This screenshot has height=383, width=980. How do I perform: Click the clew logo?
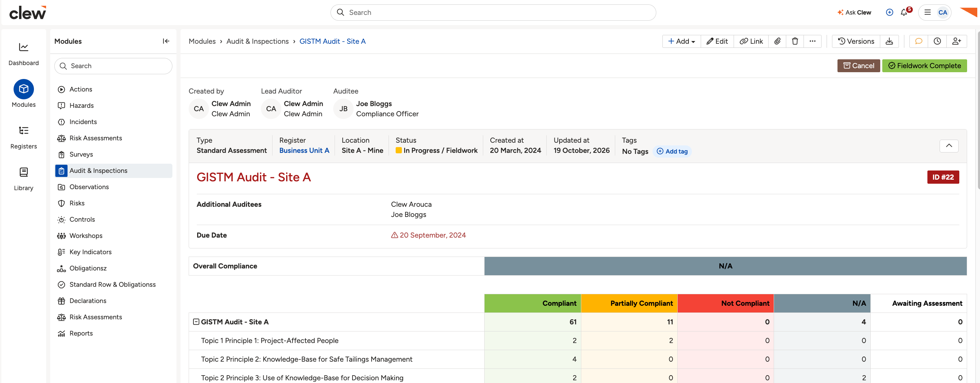(x=28, y=13)
